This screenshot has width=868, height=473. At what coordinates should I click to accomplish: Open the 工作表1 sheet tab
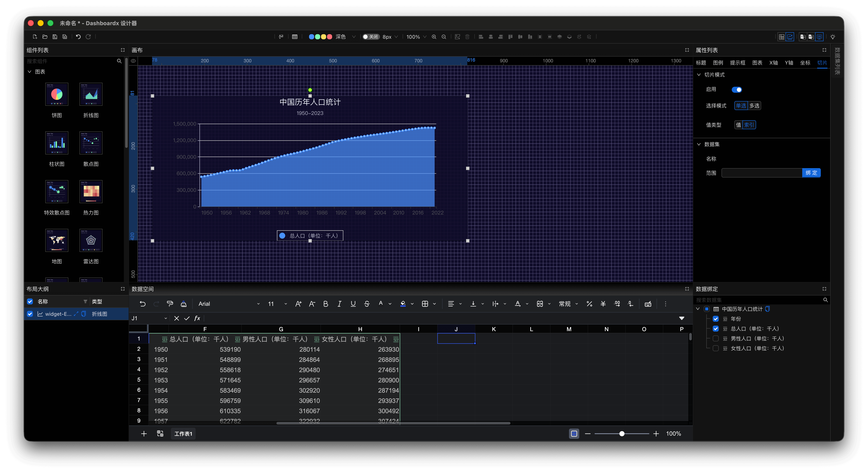(183, 433)
